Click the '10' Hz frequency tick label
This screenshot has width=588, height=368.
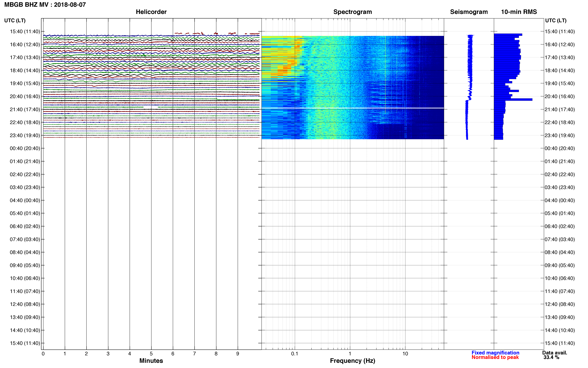coord(405,354)
